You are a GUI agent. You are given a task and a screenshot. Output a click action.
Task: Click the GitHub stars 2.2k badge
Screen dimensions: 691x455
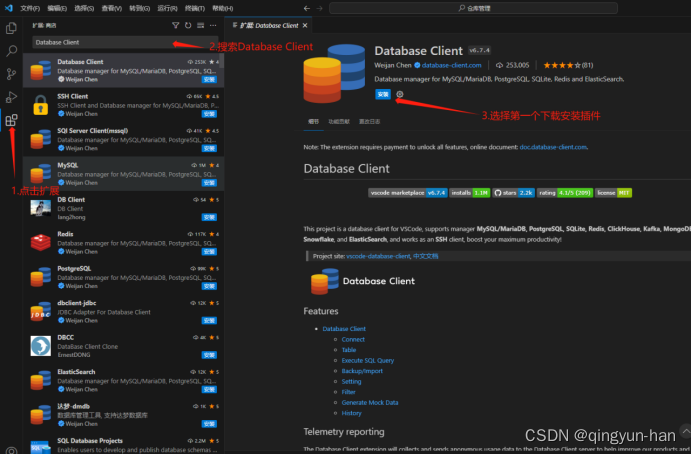pos(514,193)
